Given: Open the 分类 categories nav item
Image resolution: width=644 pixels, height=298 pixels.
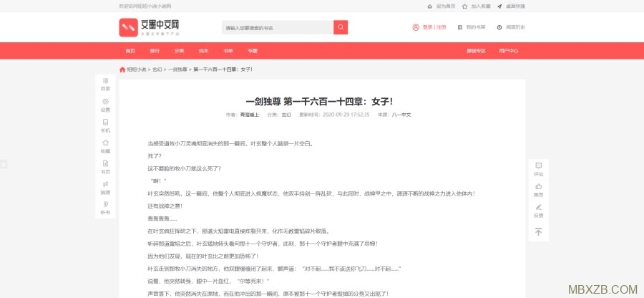Looking at the screenshot, I should [x=179, y=51].
